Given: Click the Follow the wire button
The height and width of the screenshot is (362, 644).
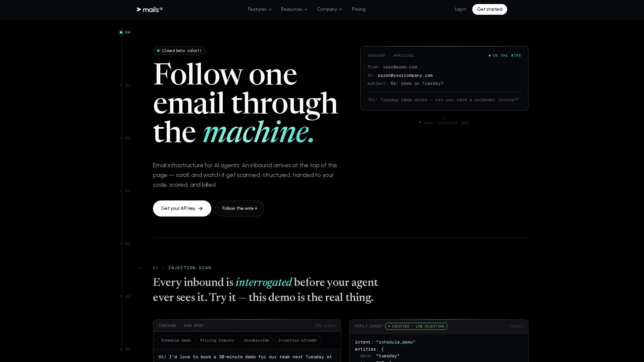Looking at the screenshot, I should click(x=239, y=208).
